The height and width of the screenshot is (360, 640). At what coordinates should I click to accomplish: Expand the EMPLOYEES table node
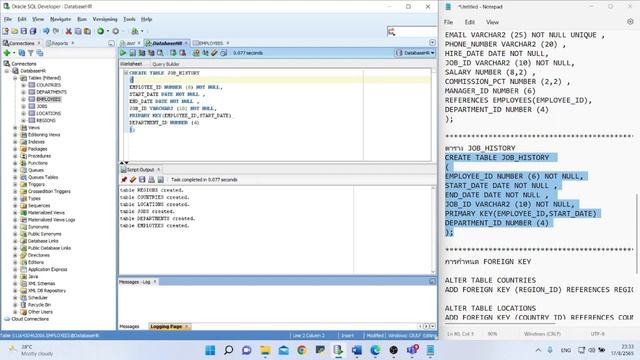coord(23,99)
